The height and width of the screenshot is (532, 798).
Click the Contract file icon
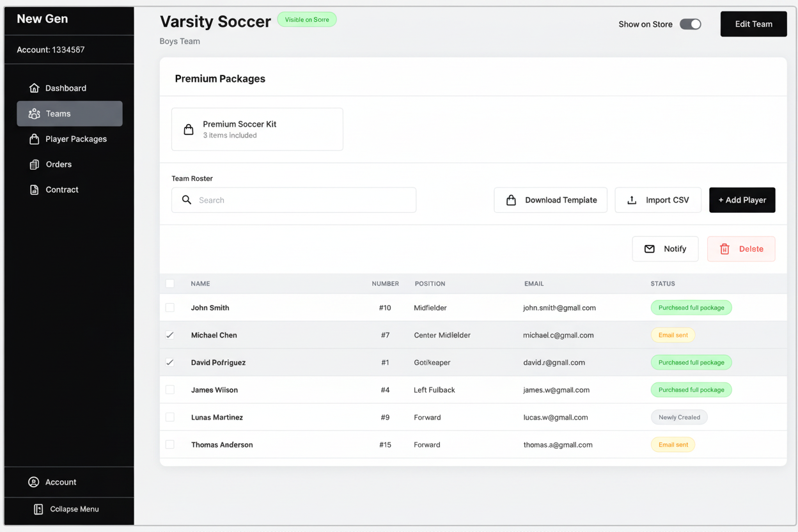pos(35,190)
